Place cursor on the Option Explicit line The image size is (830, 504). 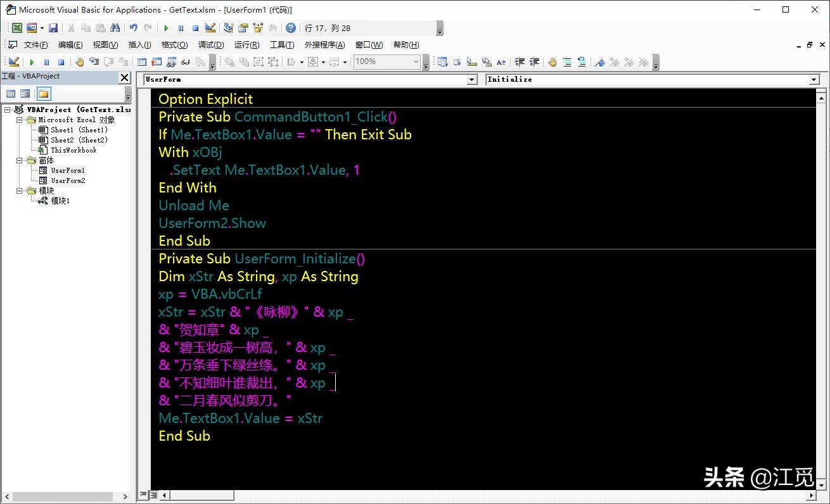205,99
